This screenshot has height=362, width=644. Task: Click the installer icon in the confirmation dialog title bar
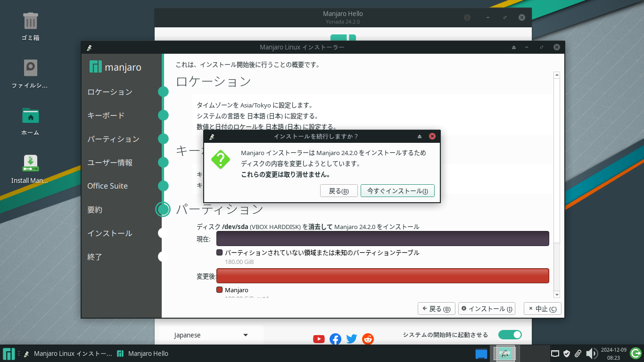tap(212, 137)
